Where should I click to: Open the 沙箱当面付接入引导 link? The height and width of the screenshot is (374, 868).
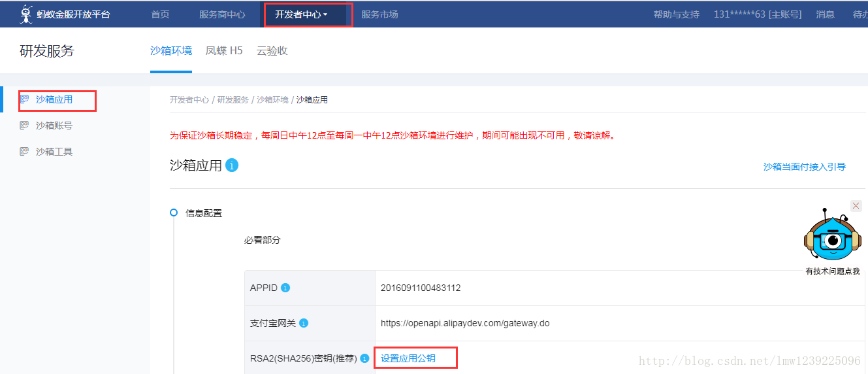pyautogui.click(x=805, y=167)
